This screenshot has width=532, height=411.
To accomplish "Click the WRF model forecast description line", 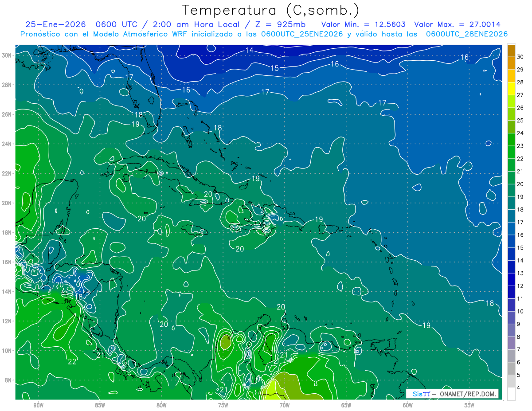I will pyautogui.click(x=264, y=34).
